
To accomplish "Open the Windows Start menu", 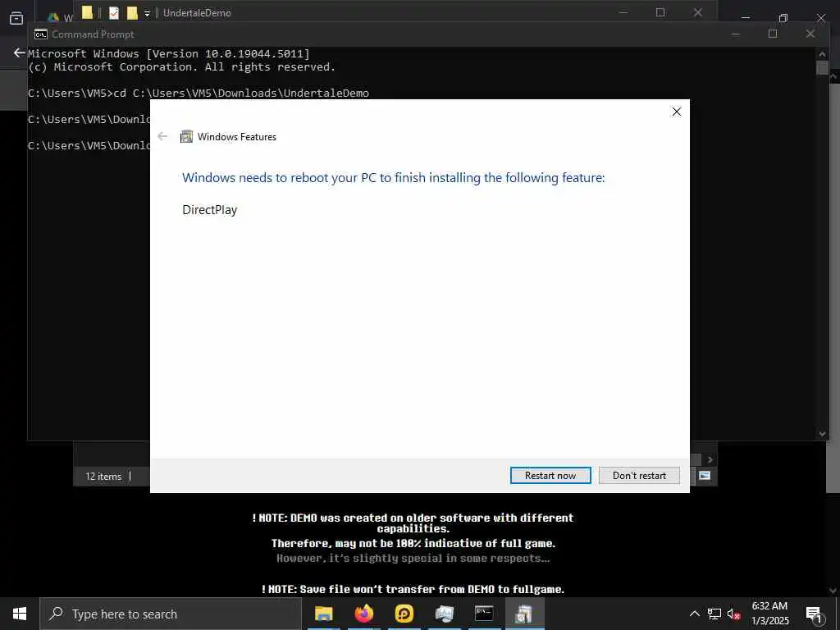I will point(20,614).
